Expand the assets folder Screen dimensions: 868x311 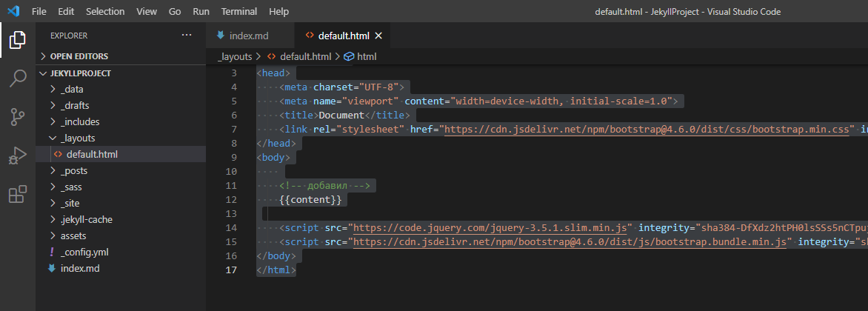[x=73, y=236]
